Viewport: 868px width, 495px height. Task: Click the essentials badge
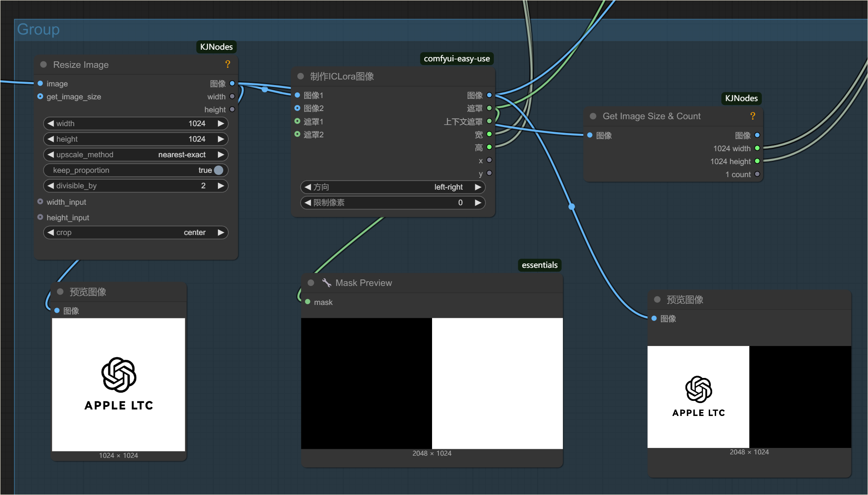[x=540, y=265]
